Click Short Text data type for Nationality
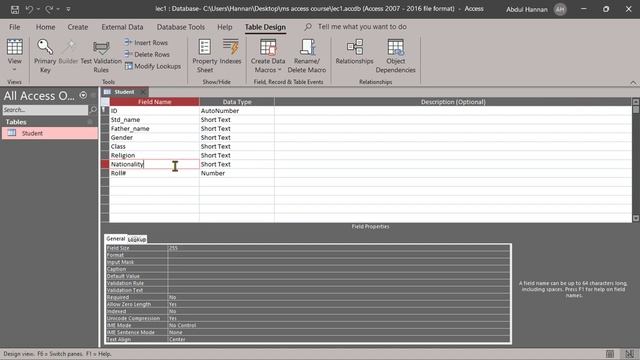Screen dimensions: 640x360 click(x=237, y=164)
